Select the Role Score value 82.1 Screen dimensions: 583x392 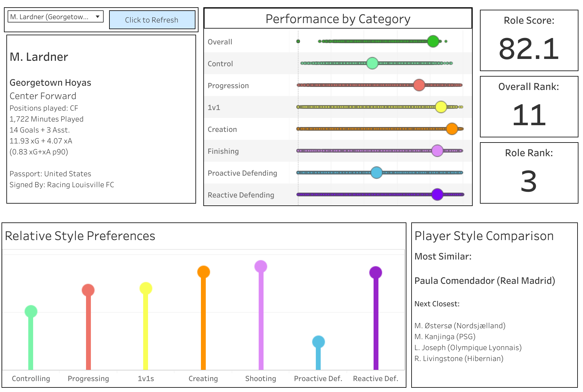[x=529, y=49]
